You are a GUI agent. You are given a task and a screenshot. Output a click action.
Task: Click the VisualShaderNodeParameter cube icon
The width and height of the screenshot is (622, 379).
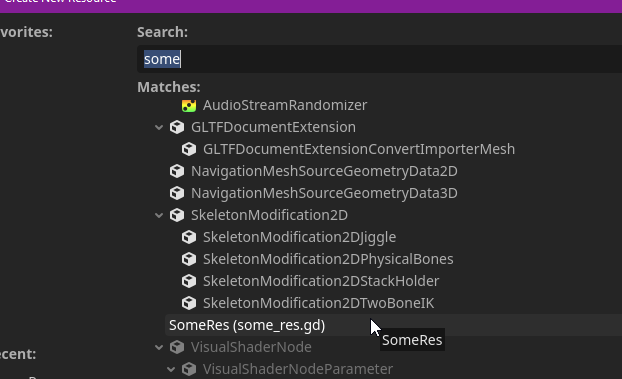tap(189, 369)
